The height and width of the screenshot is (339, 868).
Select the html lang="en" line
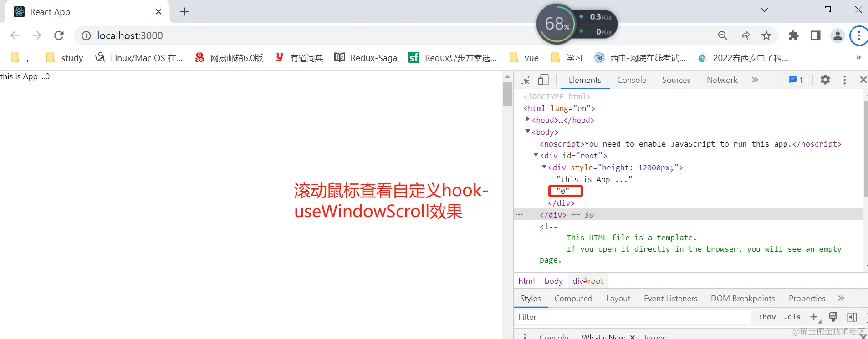click(x=559, y=108)
